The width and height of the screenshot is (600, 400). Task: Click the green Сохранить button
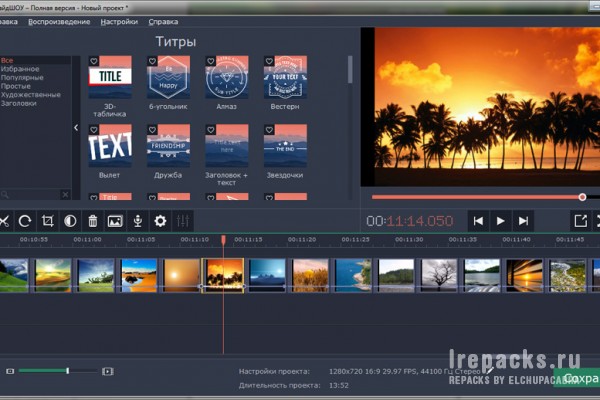pos(577,379)
